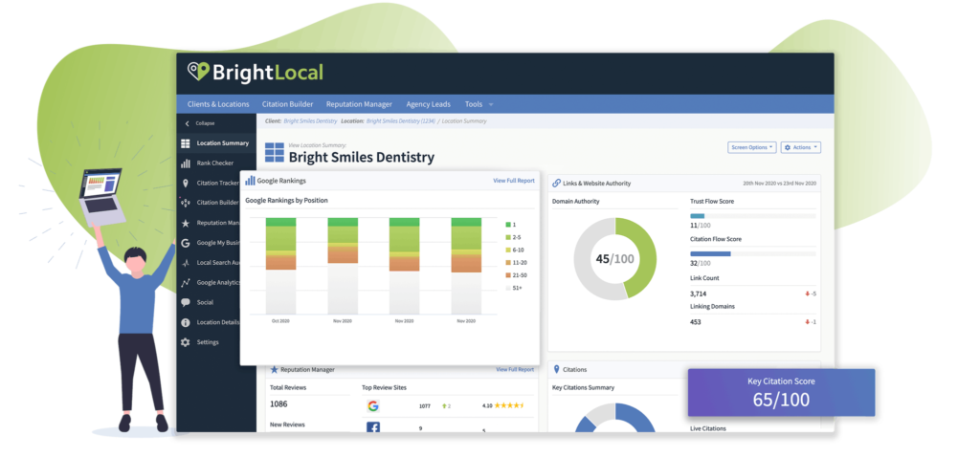Viewport: 980px width, 457px height.
Task: Click View Full Report in Reputation Manager
Action: coord(515,370)
